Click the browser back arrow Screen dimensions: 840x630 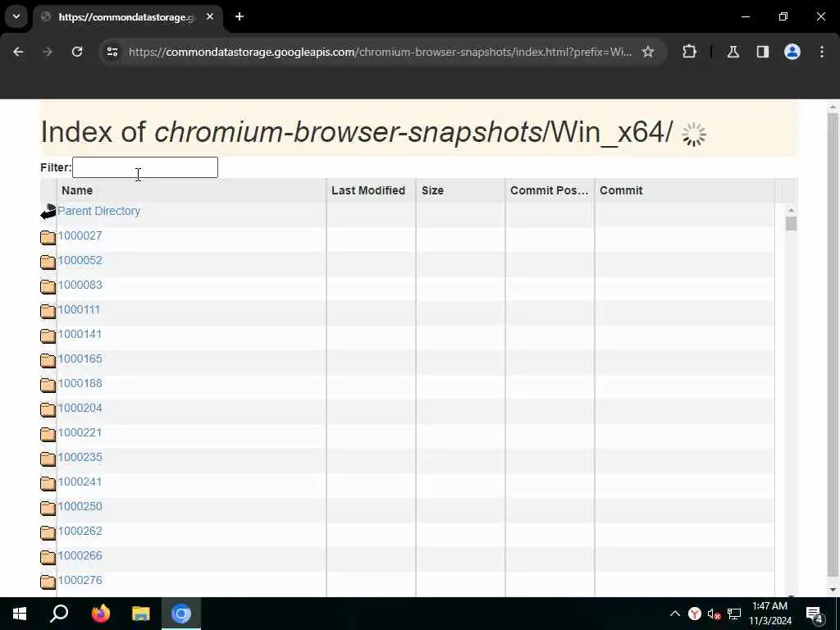click(18, 52)
